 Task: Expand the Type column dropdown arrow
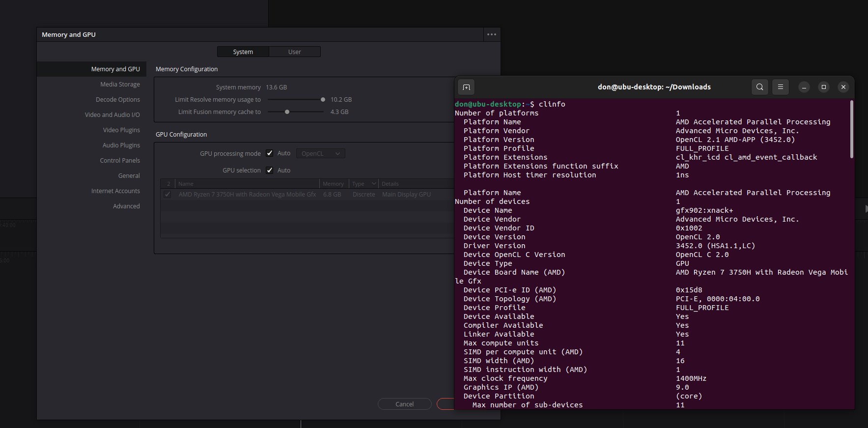click(374, 184)
